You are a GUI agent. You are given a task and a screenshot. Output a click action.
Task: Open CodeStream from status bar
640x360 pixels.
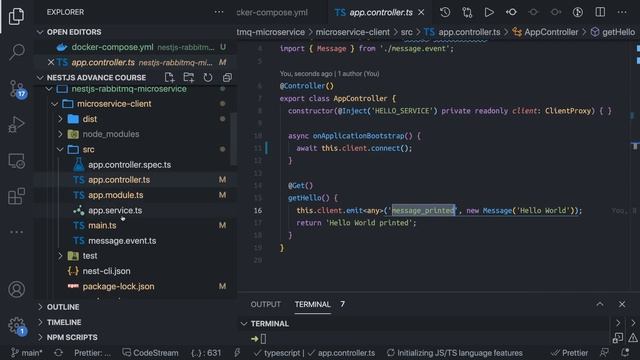coord(150,353)
